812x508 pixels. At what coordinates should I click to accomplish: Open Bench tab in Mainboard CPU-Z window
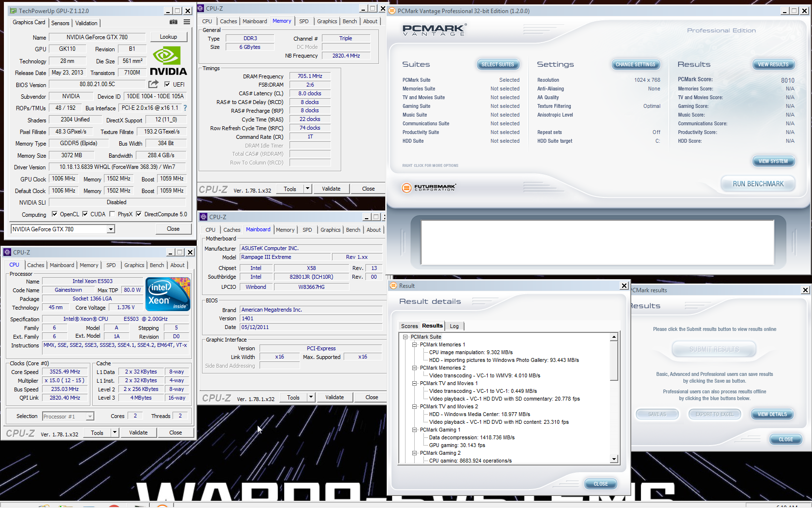[x=353, y=230]
